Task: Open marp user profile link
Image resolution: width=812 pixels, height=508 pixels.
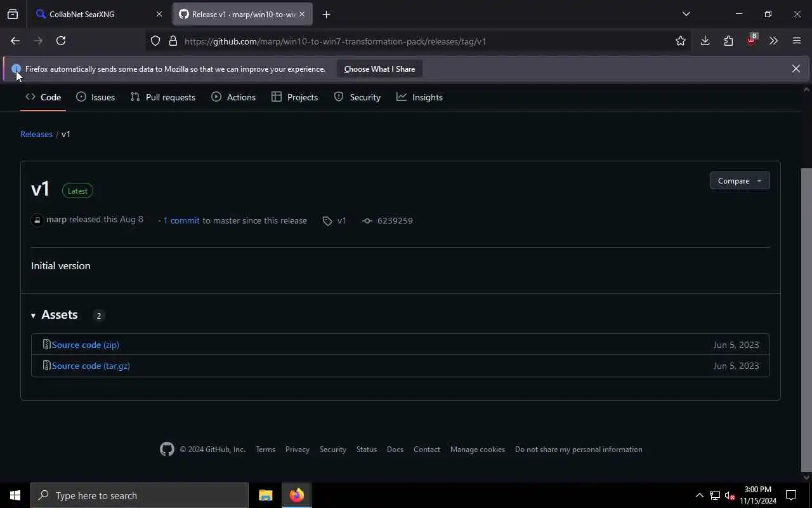Action: 56,219
